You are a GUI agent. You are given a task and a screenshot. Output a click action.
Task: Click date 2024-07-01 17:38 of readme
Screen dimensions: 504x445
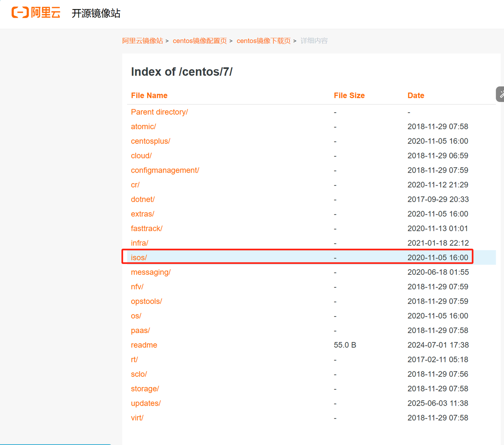438,345
